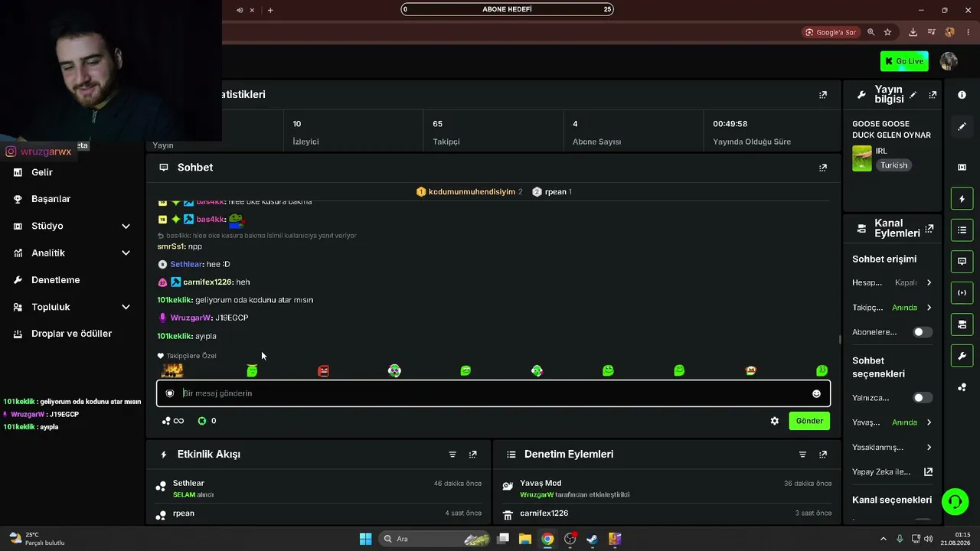Open a new browser tab
Image resolution: width=980 pixels, height=551 pixels.
click(270, 10)
